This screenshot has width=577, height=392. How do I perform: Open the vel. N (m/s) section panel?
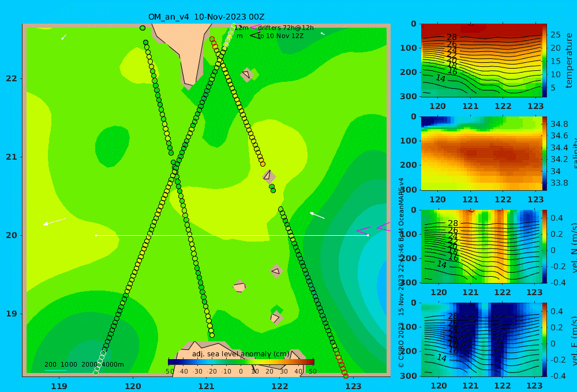point(481,246)
